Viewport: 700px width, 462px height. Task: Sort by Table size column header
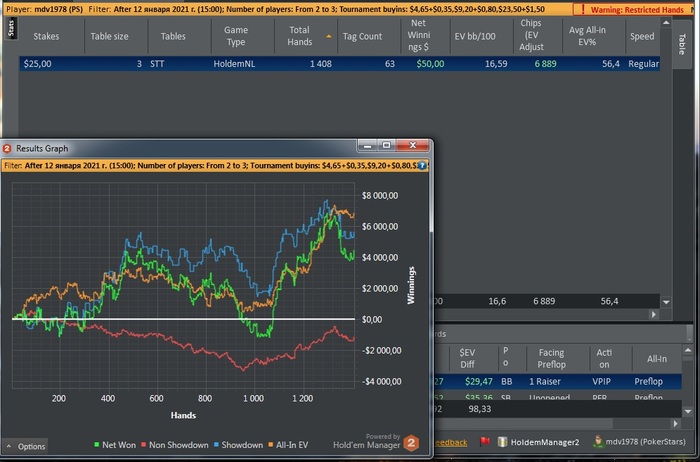pos(109,36)
